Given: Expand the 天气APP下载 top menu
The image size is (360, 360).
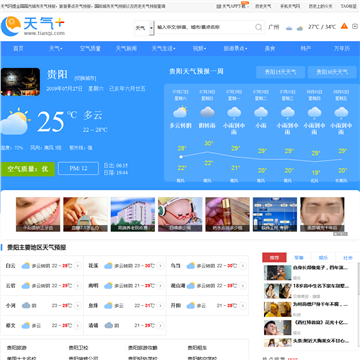Looking at the screenshot, I should coord(233,6).
